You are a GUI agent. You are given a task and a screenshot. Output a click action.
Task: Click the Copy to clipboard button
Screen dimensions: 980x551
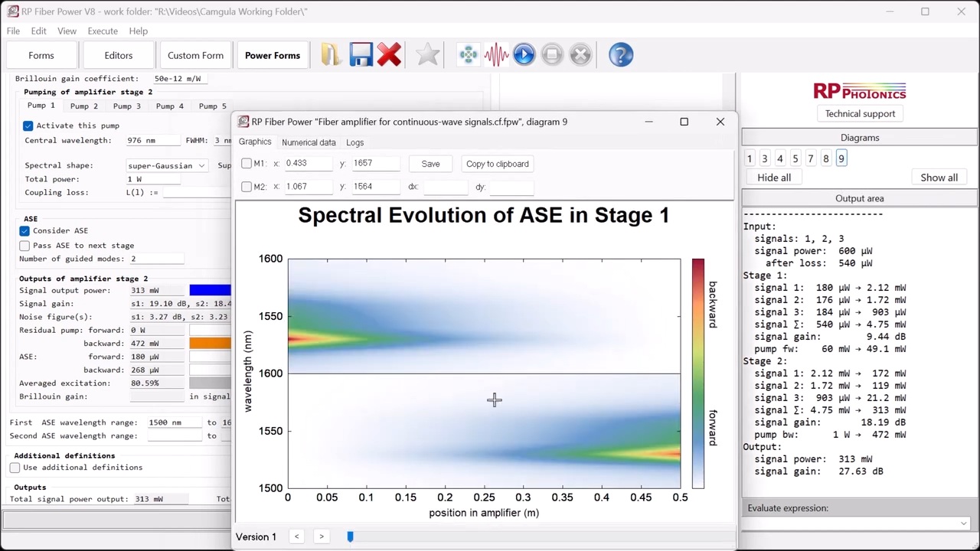coord(497,164)
